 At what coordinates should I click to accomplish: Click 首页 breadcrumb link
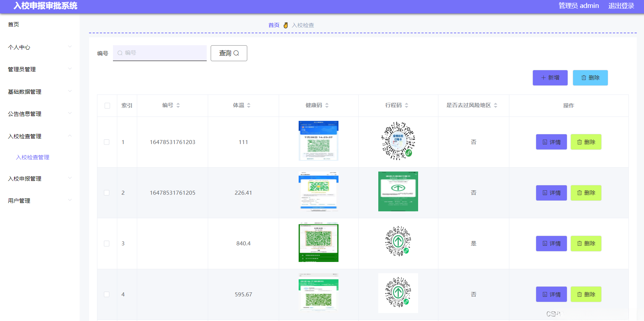274,25
